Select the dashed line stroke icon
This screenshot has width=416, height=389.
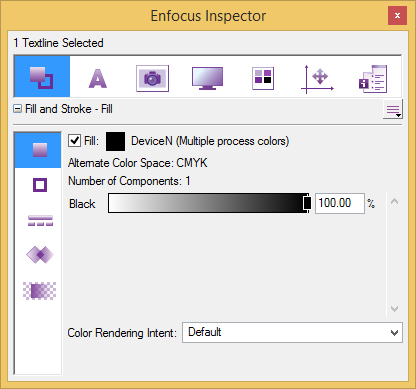tap(40, 221)
